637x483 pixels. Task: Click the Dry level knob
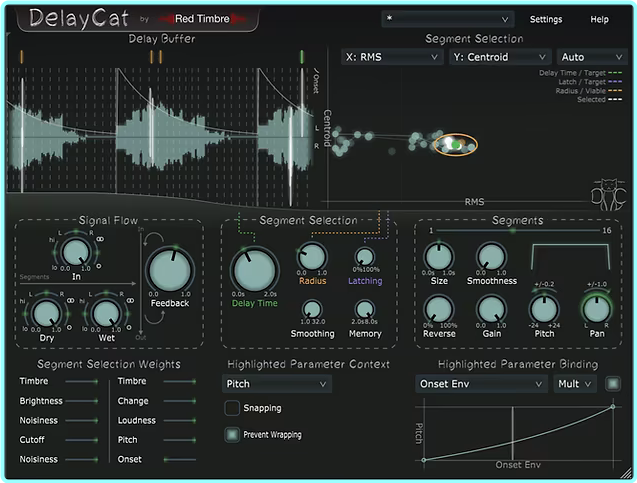point(46,313)
